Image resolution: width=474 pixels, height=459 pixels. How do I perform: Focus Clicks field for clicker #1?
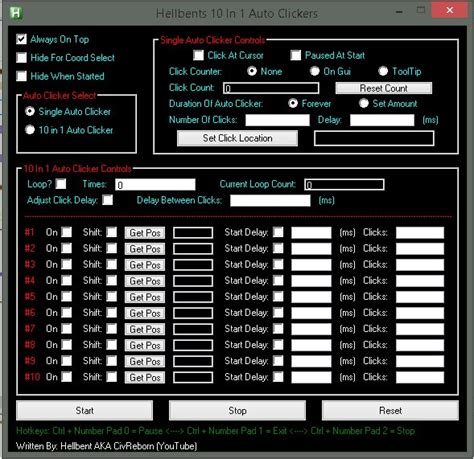coord(420,233)
